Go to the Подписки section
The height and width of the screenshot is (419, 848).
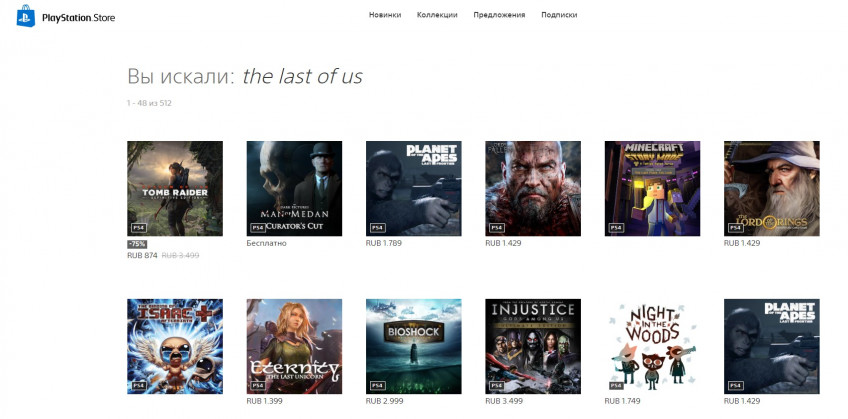pyautogui.click(x=559, y=15)
